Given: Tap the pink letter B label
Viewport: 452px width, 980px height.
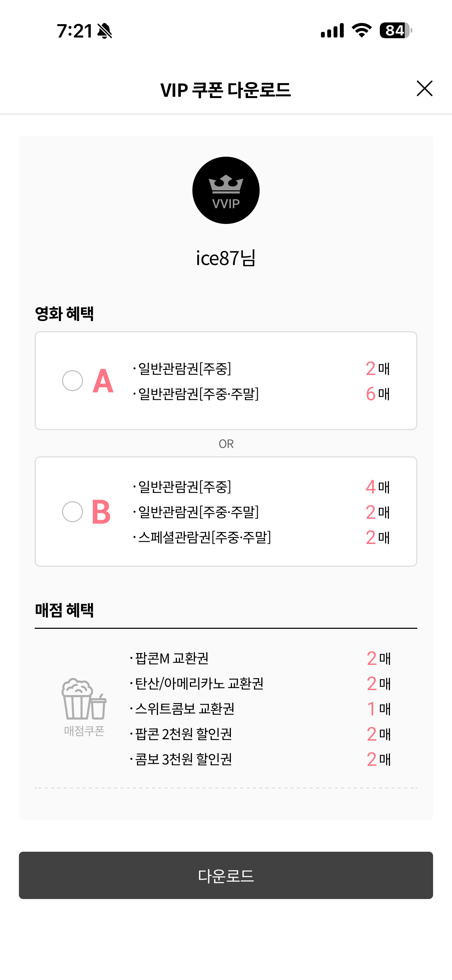Looking at the screenshot, I should pyautogui.click(x=101, y=512).
